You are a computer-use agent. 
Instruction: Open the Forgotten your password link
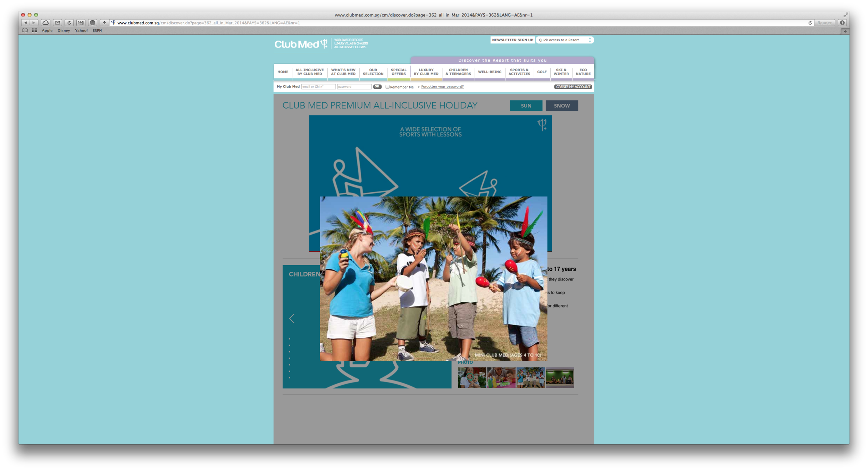point(442,87)
